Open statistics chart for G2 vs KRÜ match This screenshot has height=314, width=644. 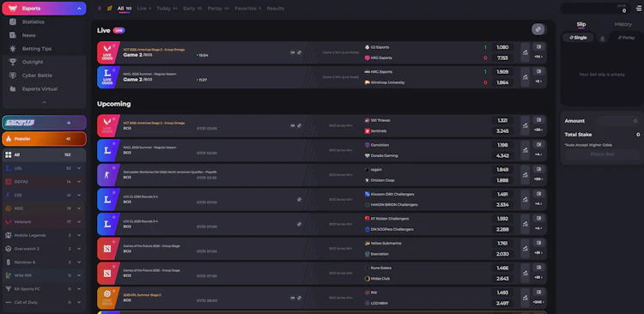[525, 52]
